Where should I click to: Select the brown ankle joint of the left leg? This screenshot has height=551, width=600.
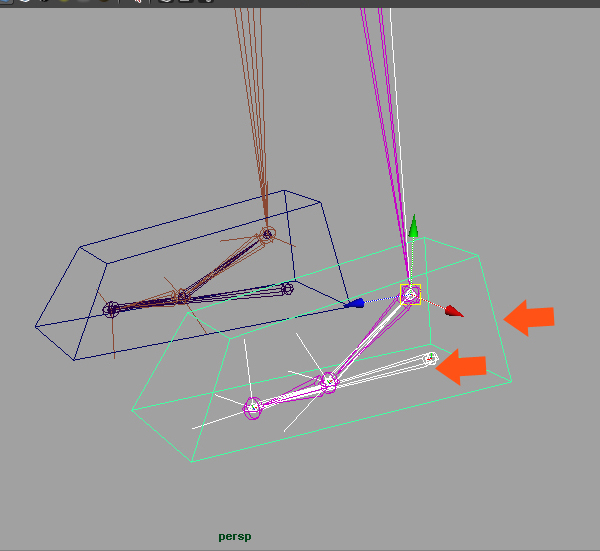tap(267, 234)
